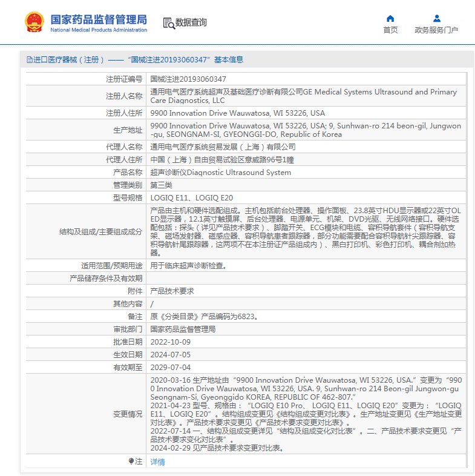Click the 有效期至 label

[128, 368]
